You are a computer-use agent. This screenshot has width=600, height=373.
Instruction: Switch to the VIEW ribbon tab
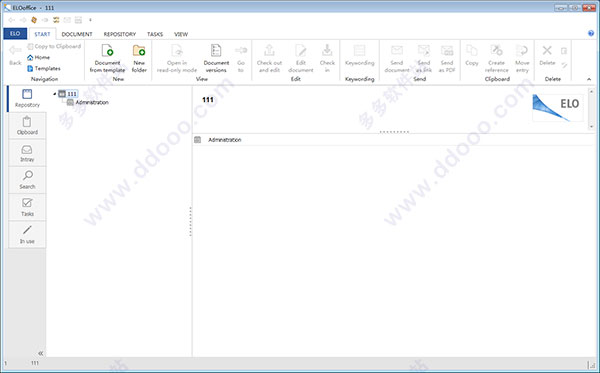(x=181, y=34)
